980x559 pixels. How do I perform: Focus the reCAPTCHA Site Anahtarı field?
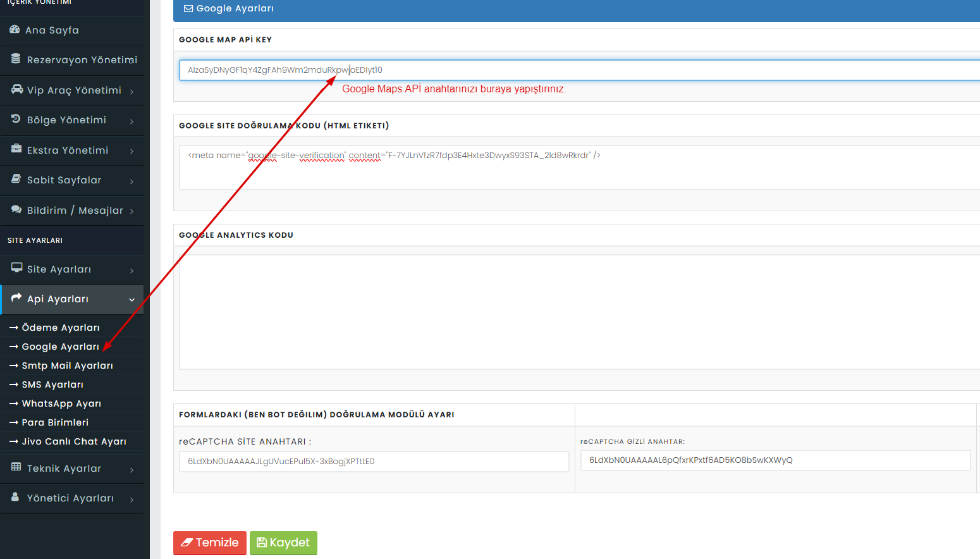click(x=374, y=462)
